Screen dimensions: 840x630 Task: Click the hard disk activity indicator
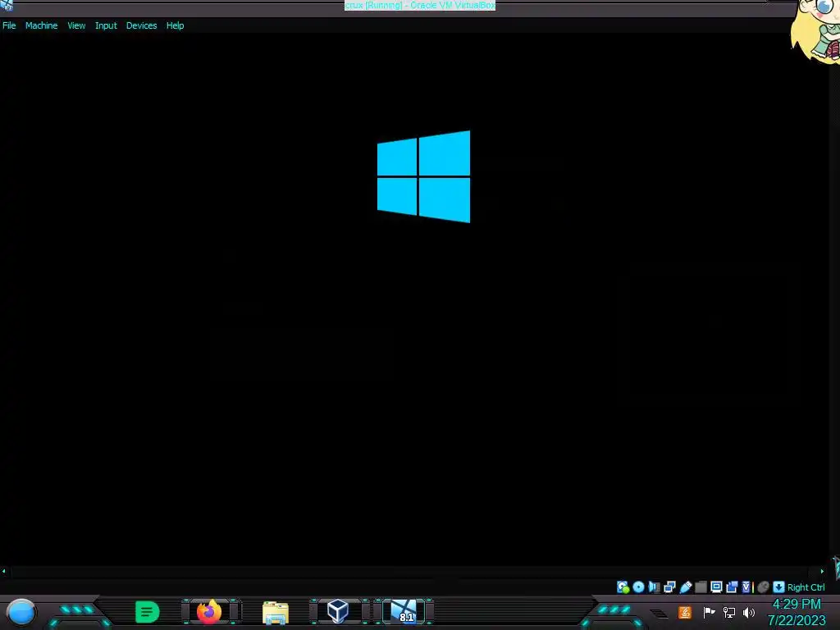point(623,587)
